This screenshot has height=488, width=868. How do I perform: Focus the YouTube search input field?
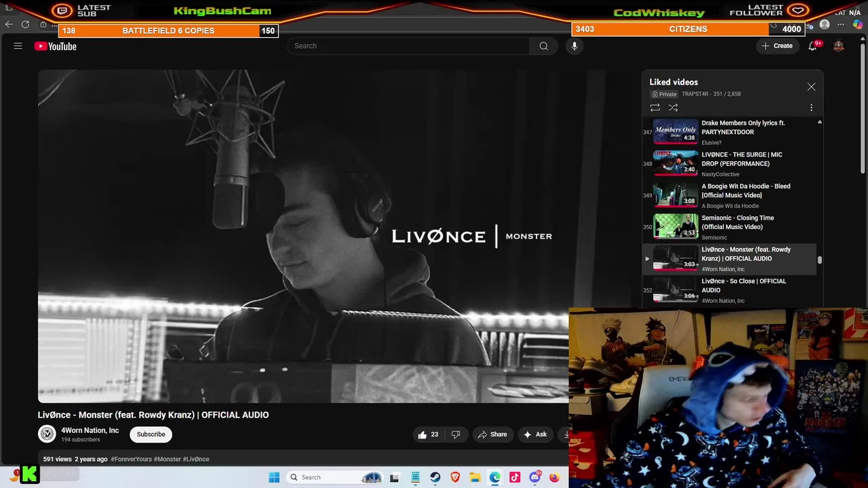[408, 46]
